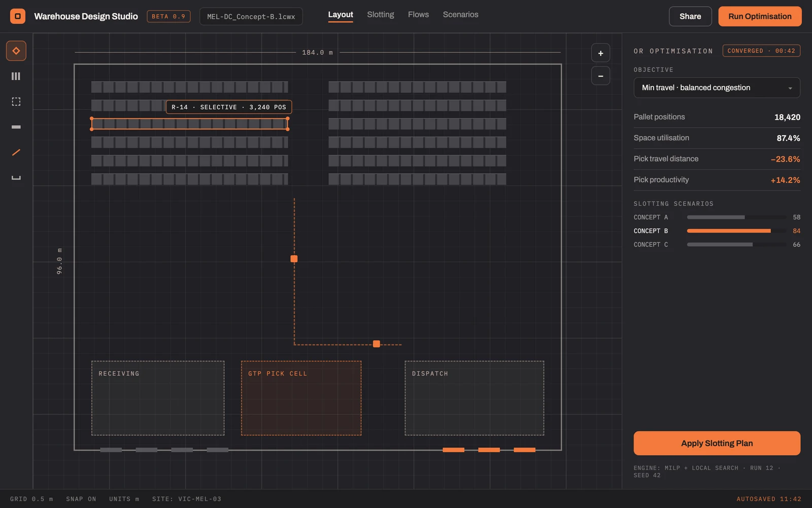Click the MEL-DC_Concept-B.lcwx file name
812x508 pixels.
[x=251, y=16]
